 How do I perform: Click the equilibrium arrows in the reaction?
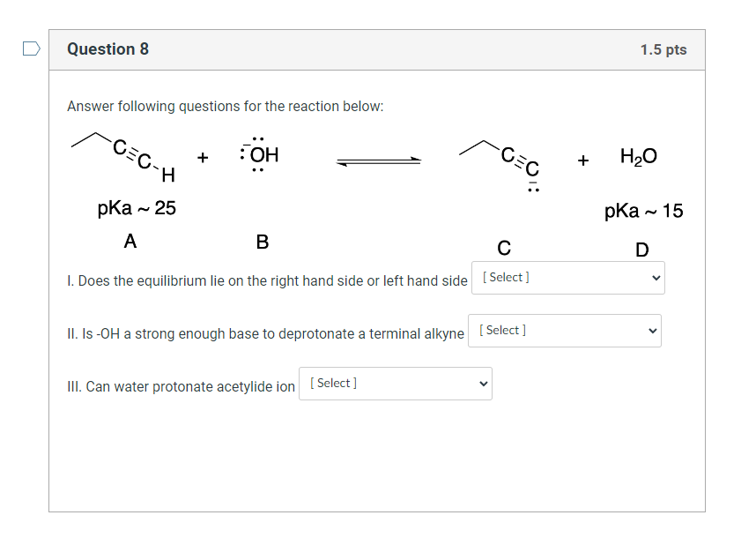(x=379, y=161)
